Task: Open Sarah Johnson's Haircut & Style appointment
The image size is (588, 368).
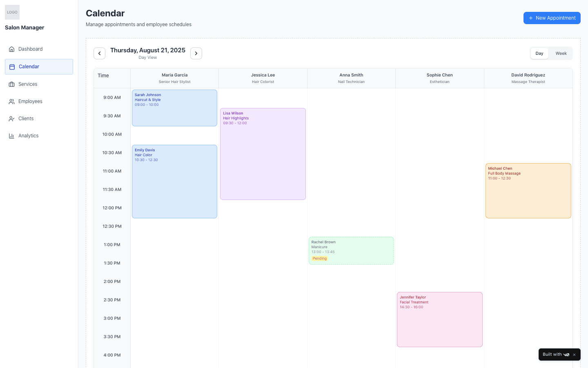Action: (174, 108)
